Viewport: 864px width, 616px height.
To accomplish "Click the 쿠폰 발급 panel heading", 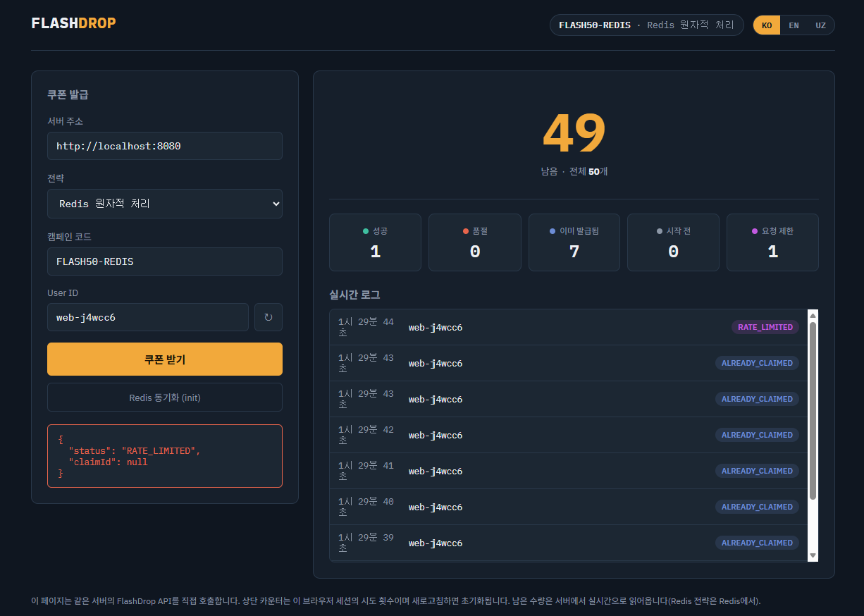I will tap(68, 94).
